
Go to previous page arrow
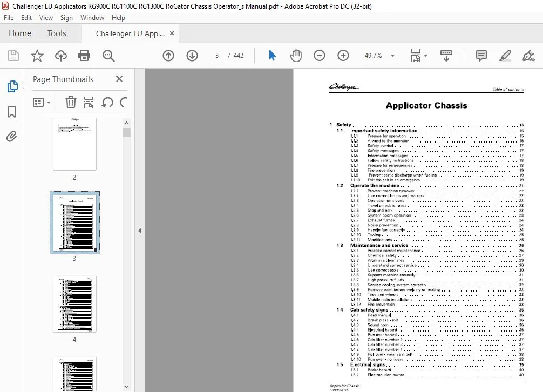tap(168, 56)
